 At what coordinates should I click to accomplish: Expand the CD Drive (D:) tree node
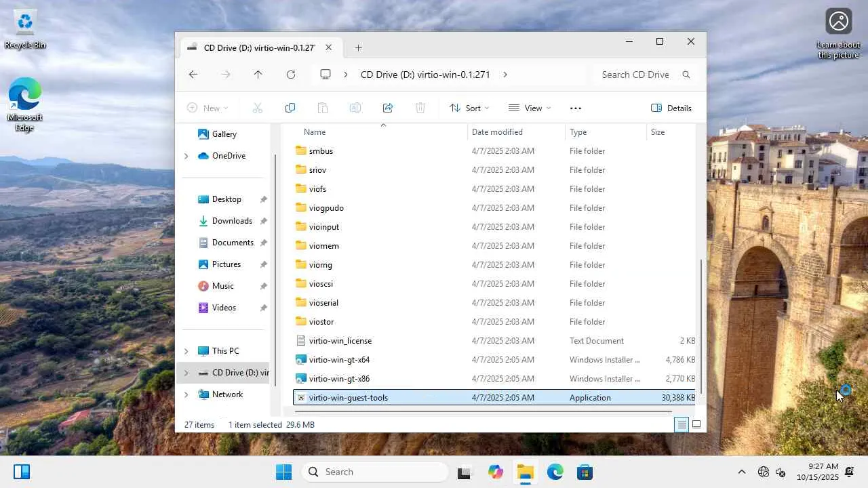(186, 373)
